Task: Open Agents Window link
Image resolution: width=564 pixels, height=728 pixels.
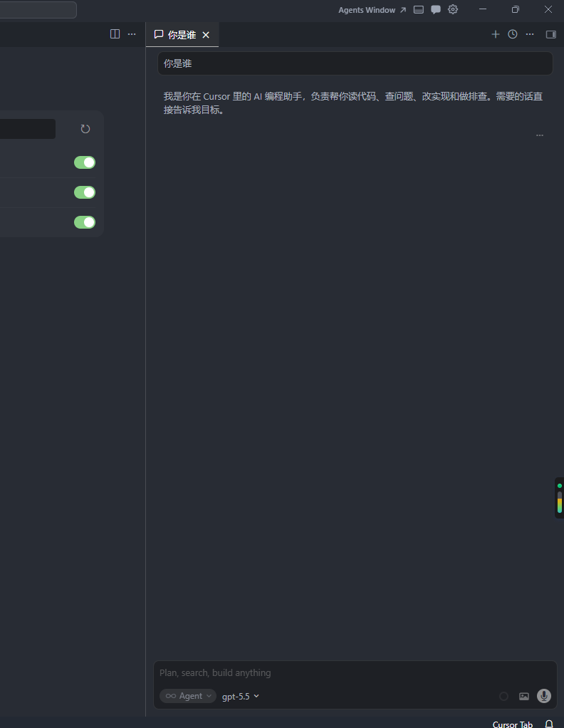Action: (372, 10)
